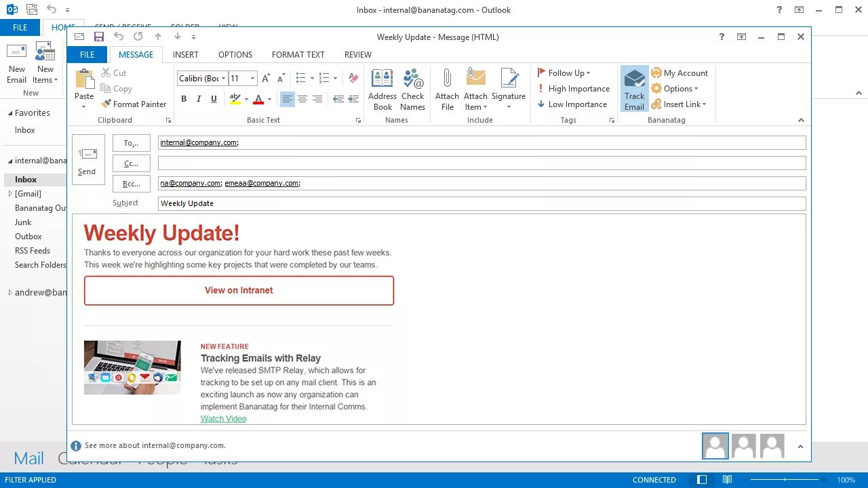Select the MESSAGE ribbon tab
868x488 pixels.
136,55
